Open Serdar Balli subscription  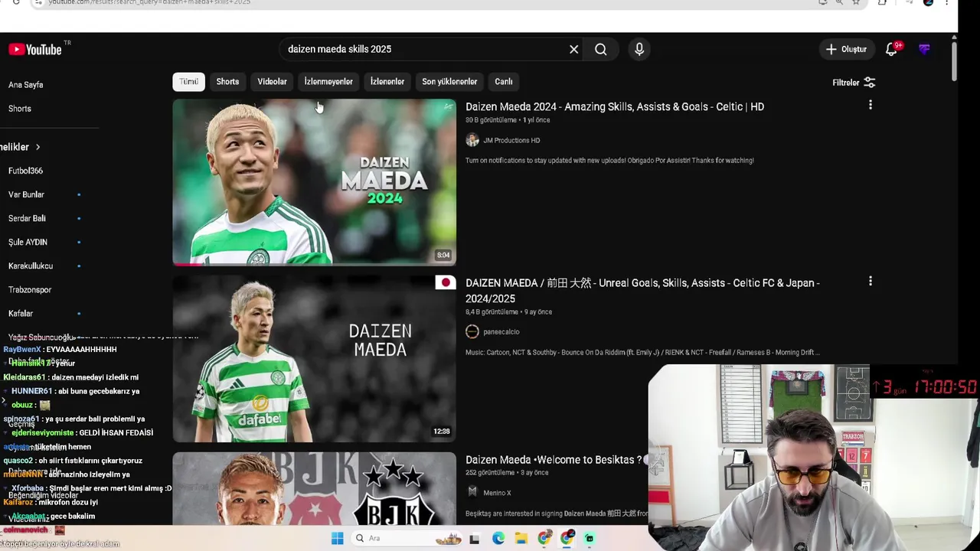point(27,218)
